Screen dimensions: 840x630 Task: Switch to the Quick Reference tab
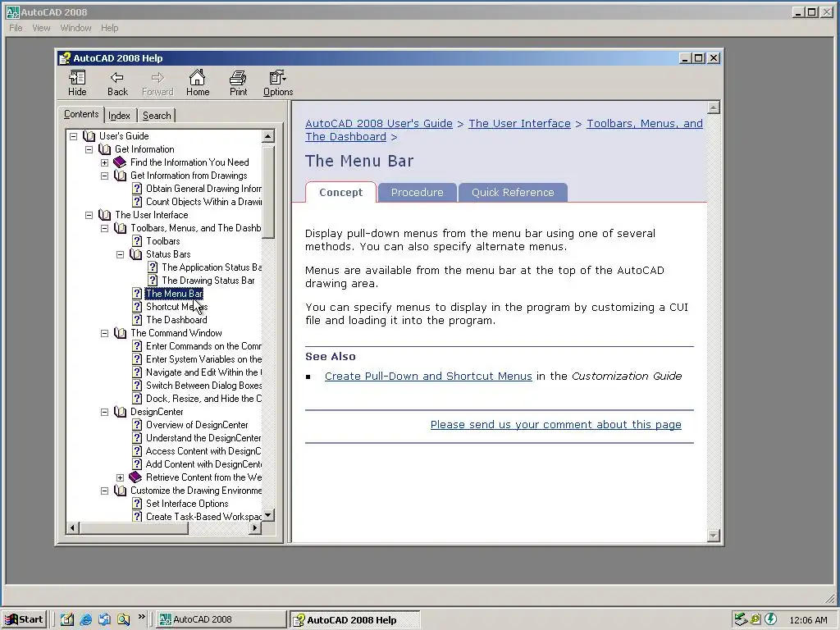(x=513, y=192)
